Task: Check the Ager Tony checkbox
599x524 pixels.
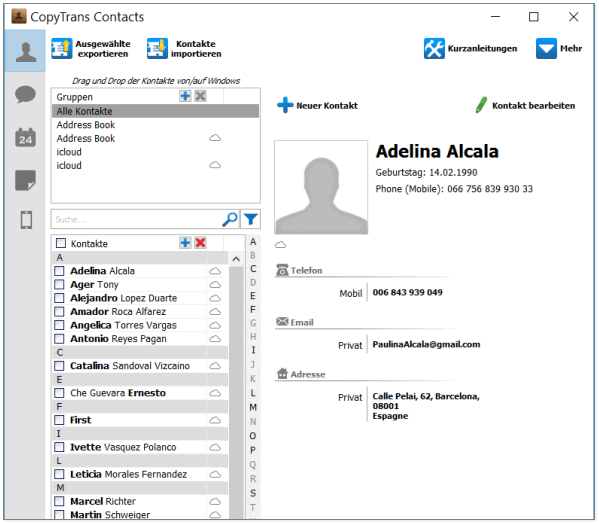Action: (x=59, y=285)
